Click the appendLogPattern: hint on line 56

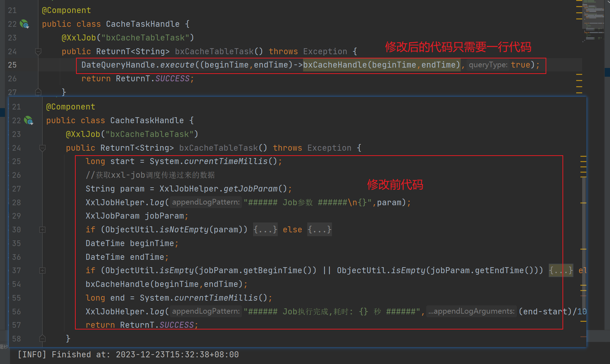[206, 311]
